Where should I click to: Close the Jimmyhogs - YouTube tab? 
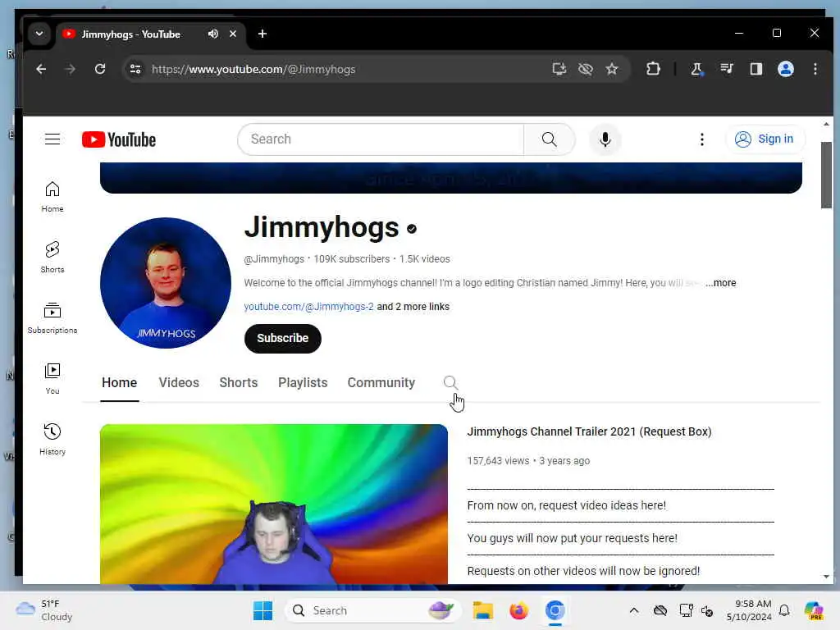[233, 34]
